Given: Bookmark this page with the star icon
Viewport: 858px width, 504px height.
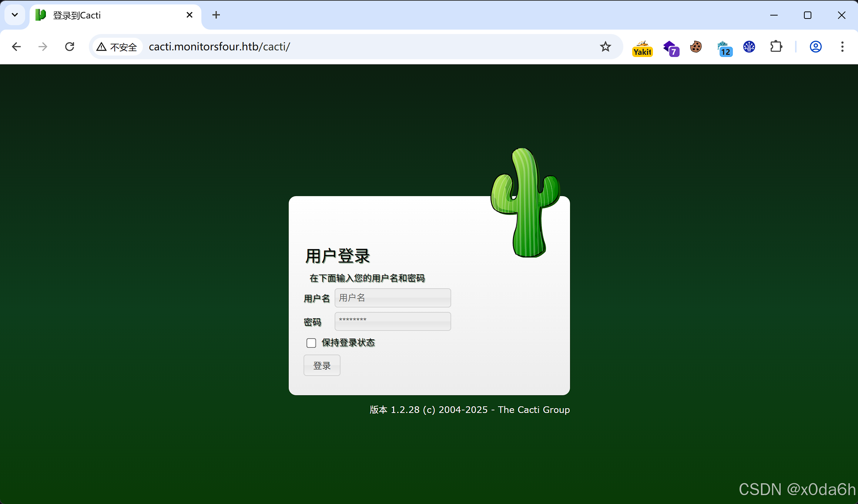Looking at the screenshot, I should 606,47.
